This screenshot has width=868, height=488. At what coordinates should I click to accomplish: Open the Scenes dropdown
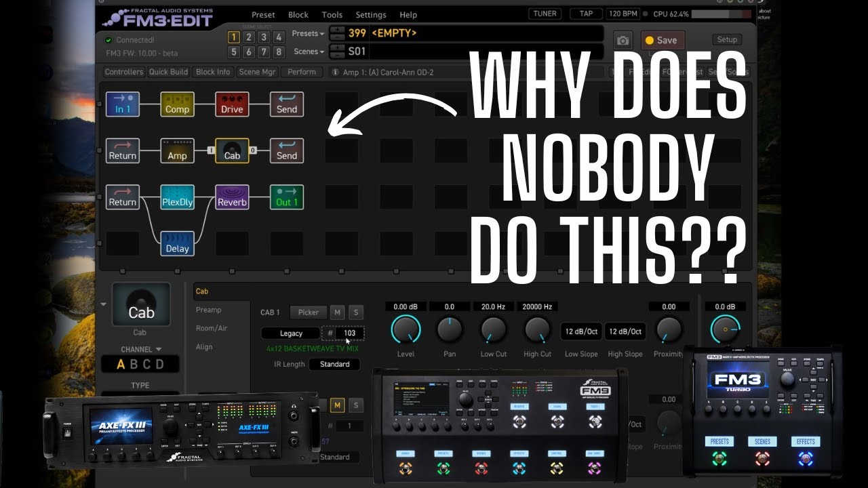coord(310,52)
